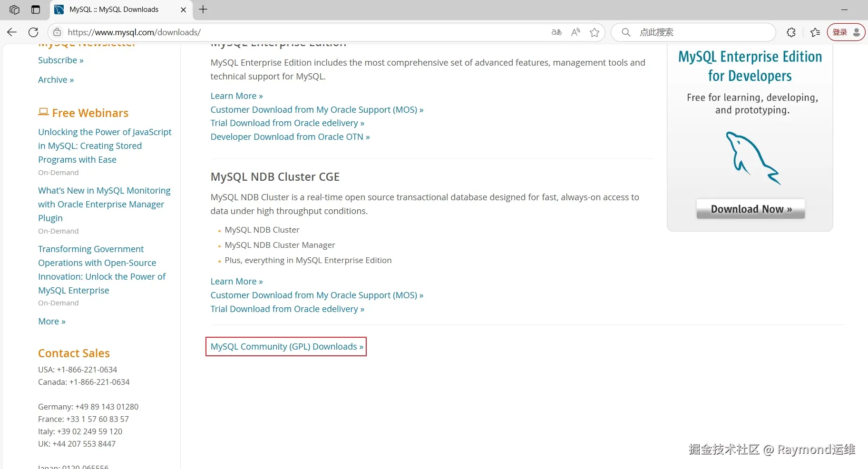Open the favorites list icon
868x469 pixels.
tap(815, 32)
